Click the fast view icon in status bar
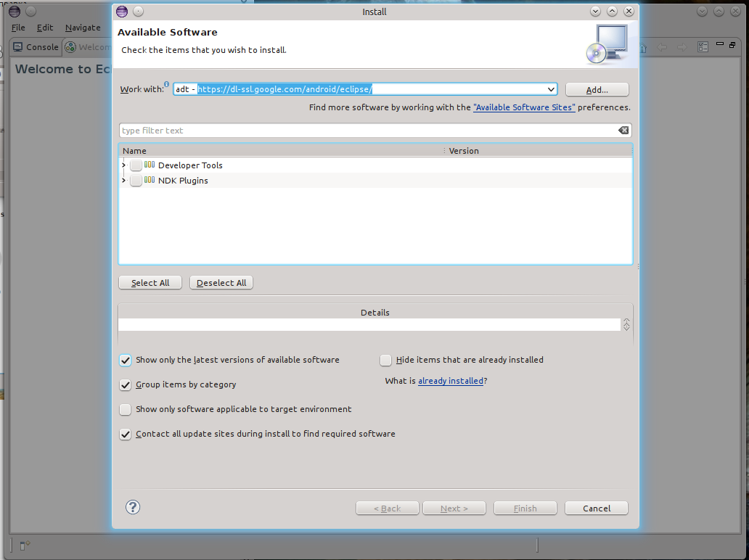The height and width of the screenshot is (560, 749). [24, 545]
